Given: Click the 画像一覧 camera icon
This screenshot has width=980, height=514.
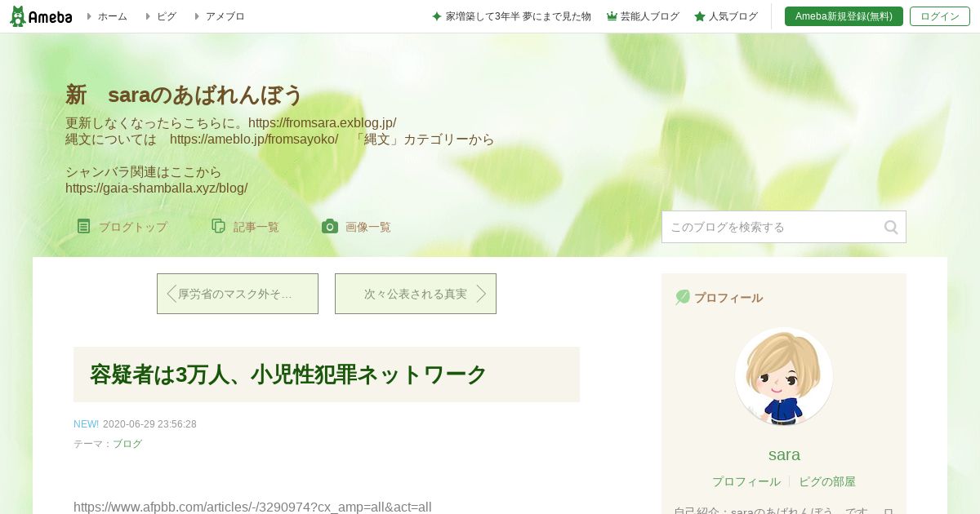Looking at the screenshot, I should click(329, 226).
